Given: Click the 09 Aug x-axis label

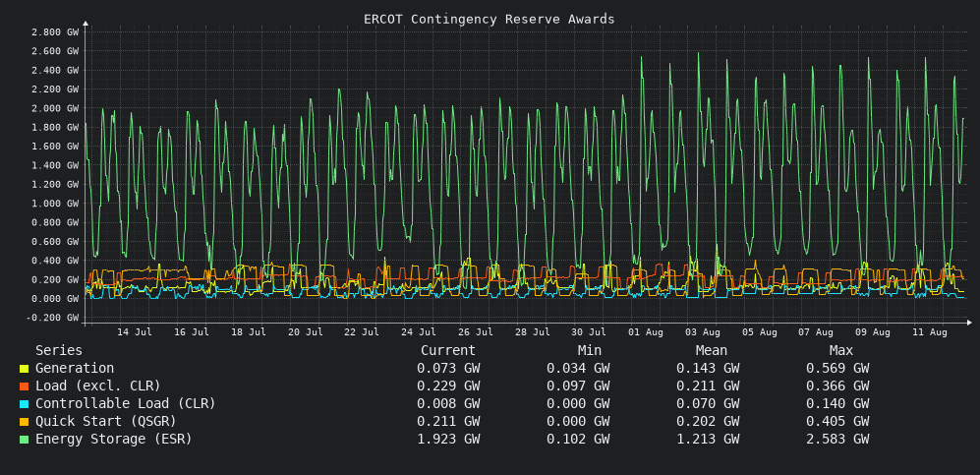Looking at the screenshot, I should click(x=873, y=332).
